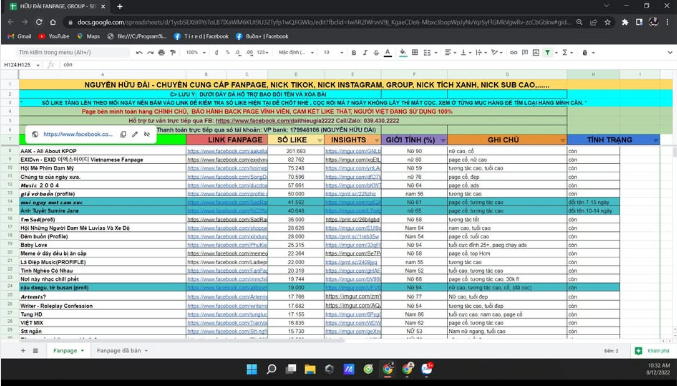Screen dimensions: 677x386
Task: Open the TÌNH TRẠNG column filter
Action: (656, 140)
